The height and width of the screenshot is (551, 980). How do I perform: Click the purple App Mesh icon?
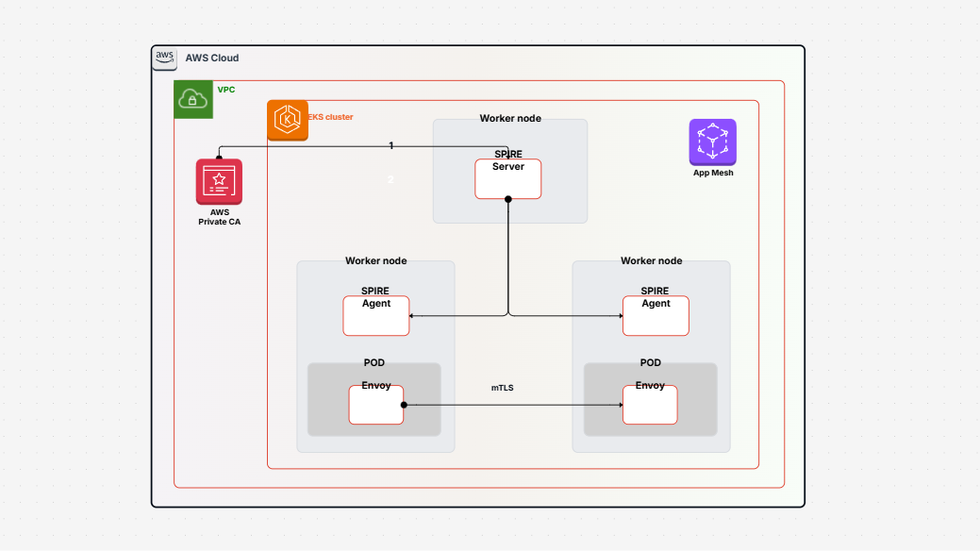click(712, 142)
